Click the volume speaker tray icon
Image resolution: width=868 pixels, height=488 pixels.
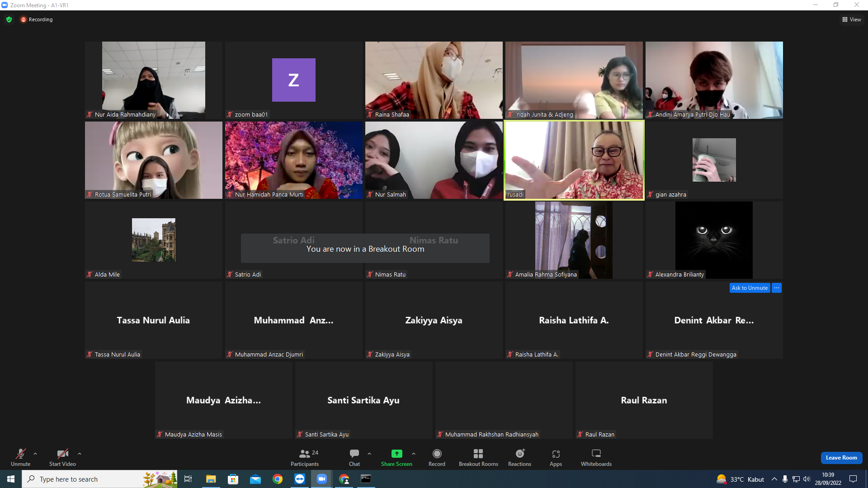(x=807, y=479)
